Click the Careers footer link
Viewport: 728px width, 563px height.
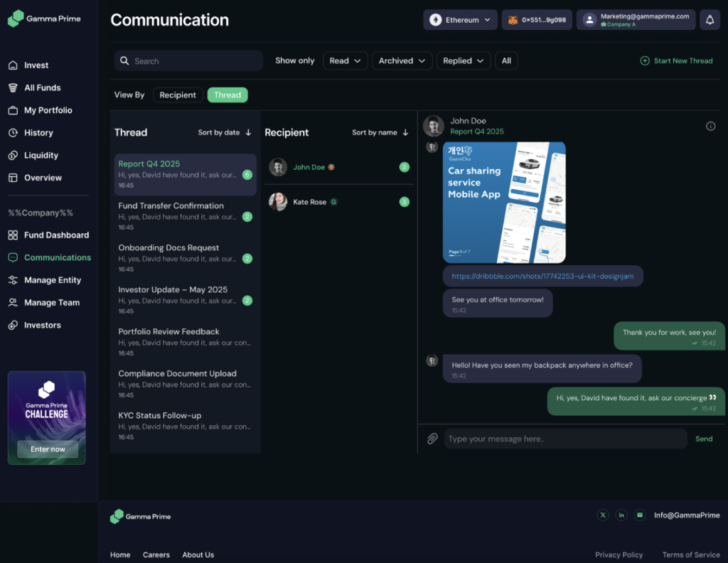[156, 554]
